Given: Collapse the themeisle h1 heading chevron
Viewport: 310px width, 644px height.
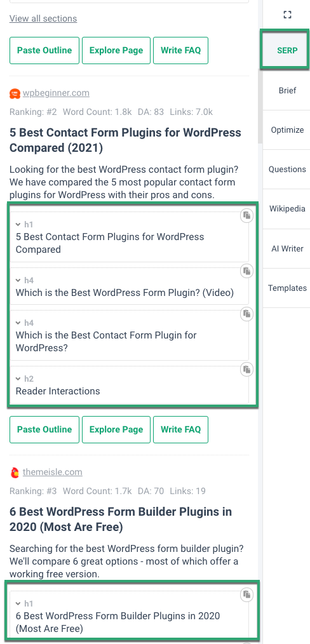Looking at the screenshot, I should [x=18, y=603].
